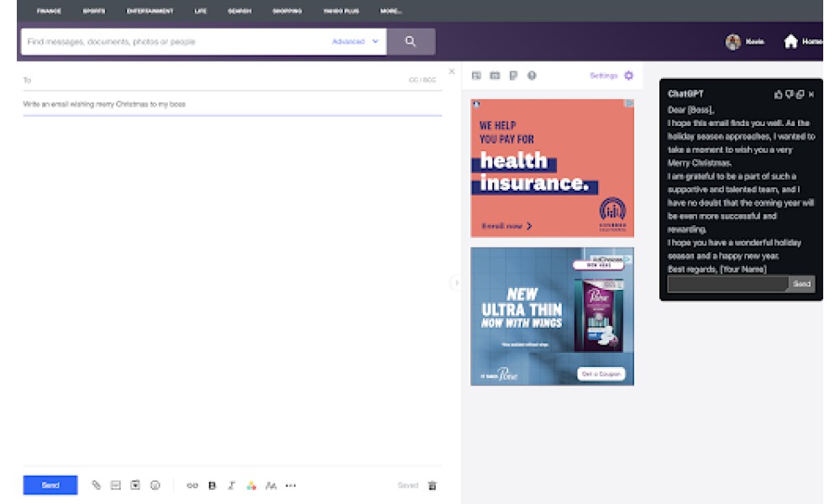
Task: Open the help icon in right panel
Action: pos(532,76)
